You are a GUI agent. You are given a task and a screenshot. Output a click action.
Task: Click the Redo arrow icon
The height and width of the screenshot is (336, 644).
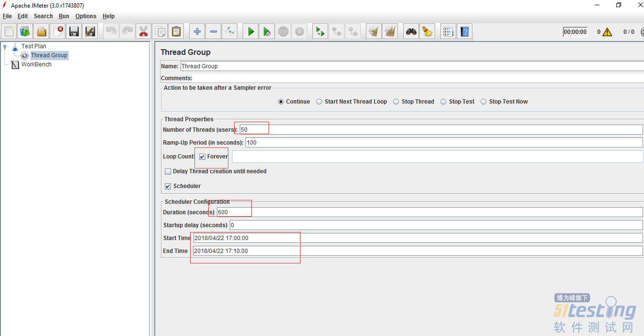tap(128, 32)
